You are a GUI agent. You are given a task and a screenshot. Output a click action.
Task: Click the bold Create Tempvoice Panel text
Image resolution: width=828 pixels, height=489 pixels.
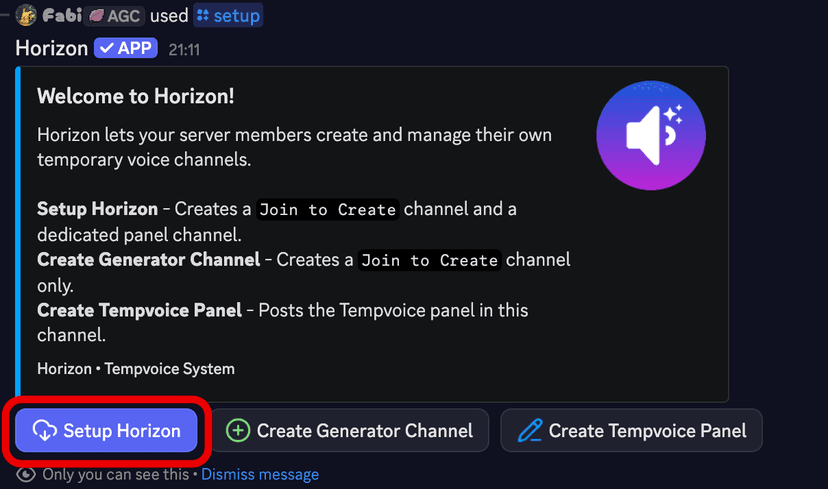click(139, 310)
